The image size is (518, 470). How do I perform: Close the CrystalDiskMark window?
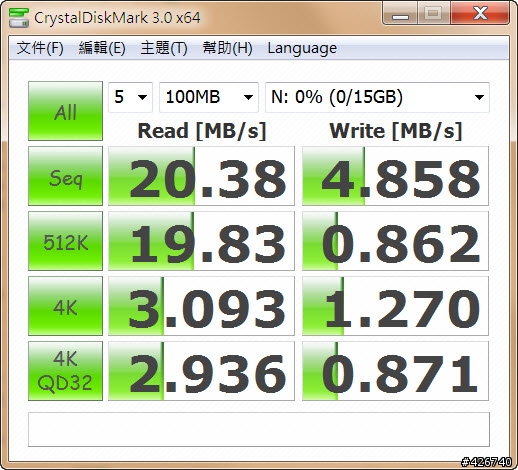[x=480, y=13]
